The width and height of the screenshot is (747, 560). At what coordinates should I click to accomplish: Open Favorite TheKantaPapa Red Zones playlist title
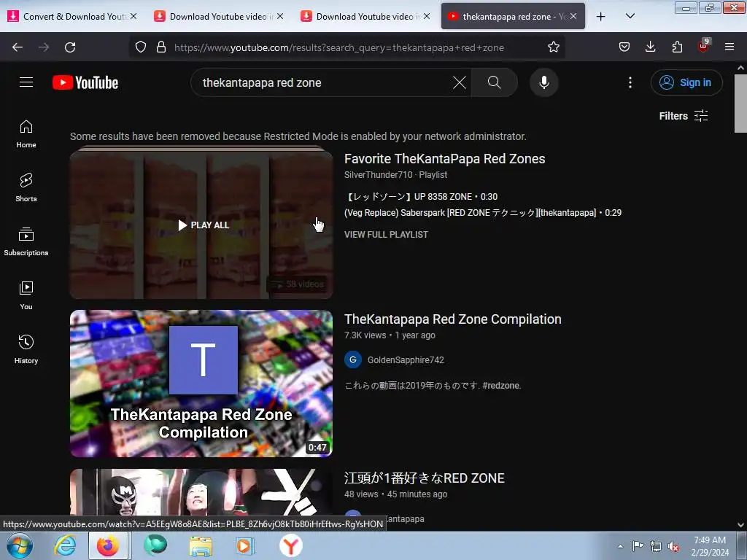tap(444, 158)
